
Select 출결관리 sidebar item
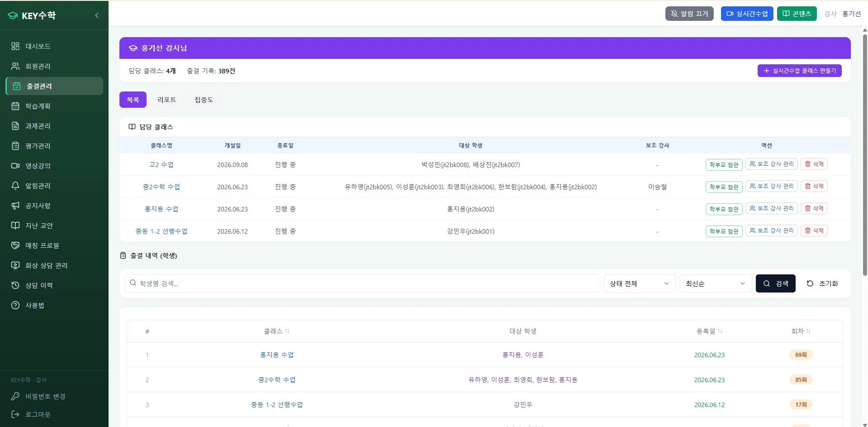[x=54, y=86]
